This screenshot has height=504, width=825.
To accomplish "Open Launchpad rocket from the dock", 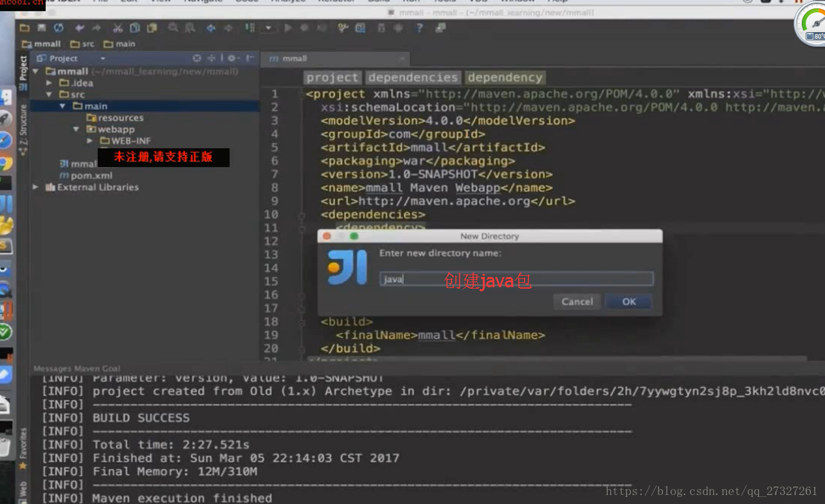I will point(6,118).
